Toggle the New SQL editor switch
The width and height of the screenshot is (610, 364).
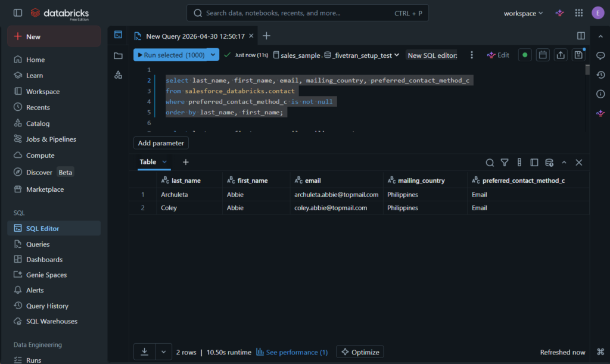(432, 55)
